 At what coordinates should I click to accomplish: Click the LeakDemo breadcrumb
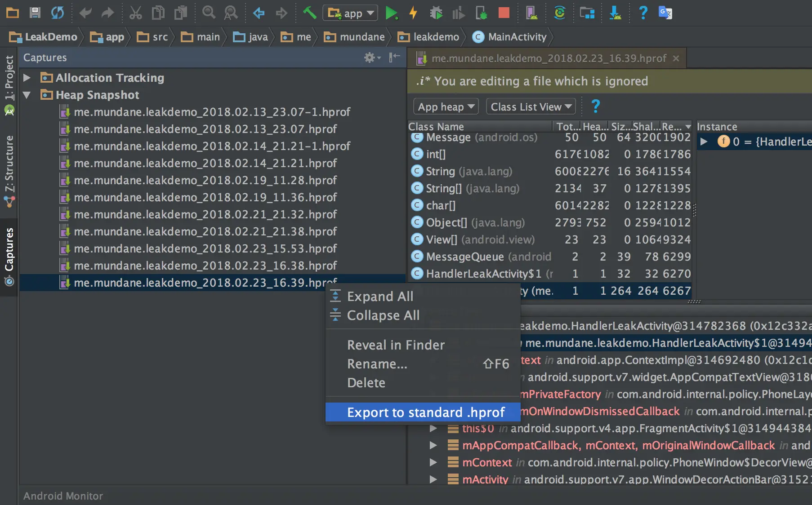pyautogui.click(x=43, y=37)
